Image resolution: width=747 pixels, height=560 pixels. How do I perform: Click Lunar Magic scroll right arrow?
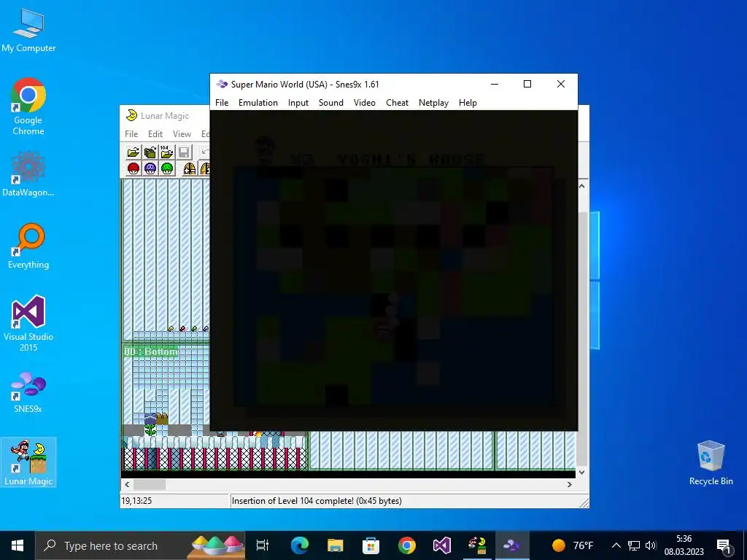[x=570, y=484]
